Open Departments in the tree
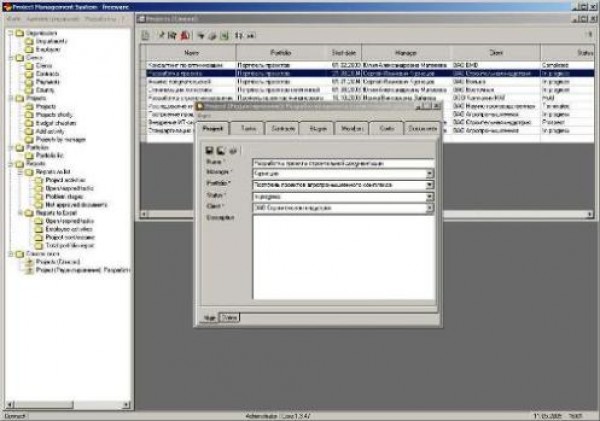Viewport: 600px width, 421px height. 52,41
